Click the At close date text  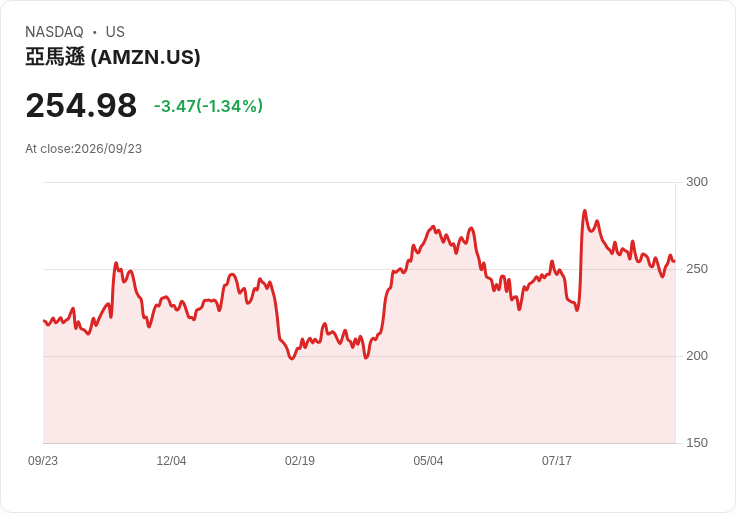(84, 149)
